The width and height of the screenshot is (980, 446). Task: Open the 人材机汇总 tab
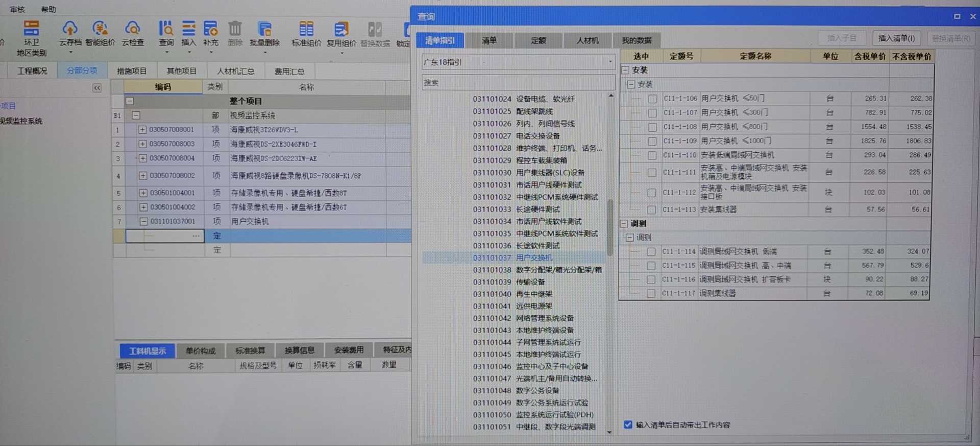point(235,71)
